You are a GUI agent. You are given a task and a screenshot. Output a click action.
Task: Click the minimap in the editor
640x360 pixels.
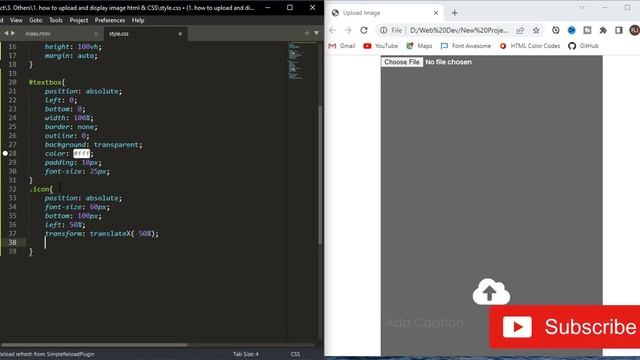point(296,61)
